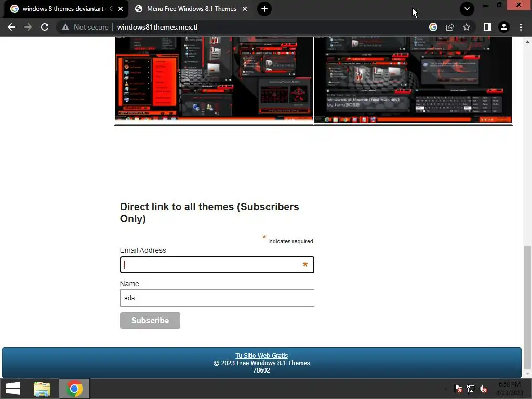532x399 pixels.
Task: Go back using the browser back arrow
Action: pyautogui.click(x=11, y=27)
